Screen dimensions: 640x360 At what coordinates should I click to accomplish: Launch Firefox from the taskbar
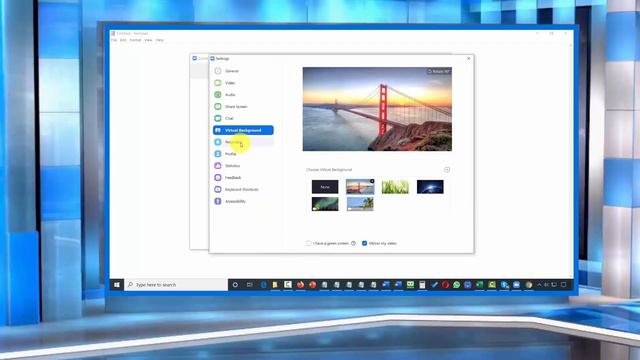point(300,285)
